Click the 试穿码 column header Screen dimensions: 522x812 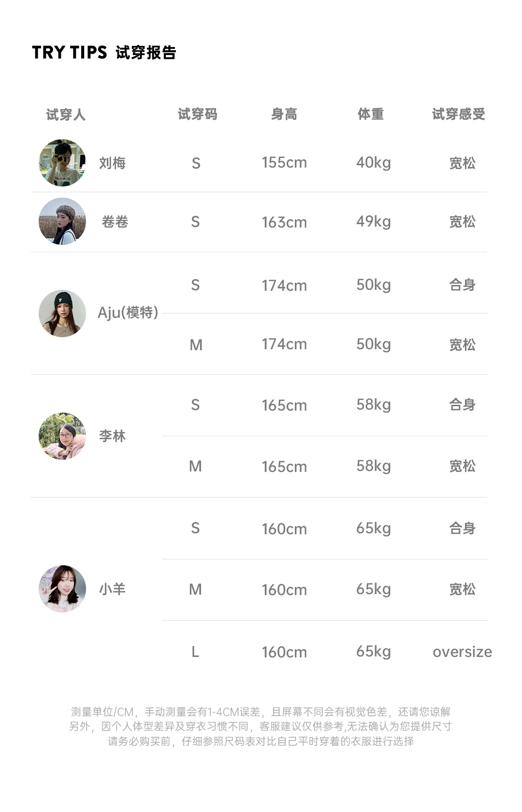point(197,114)
